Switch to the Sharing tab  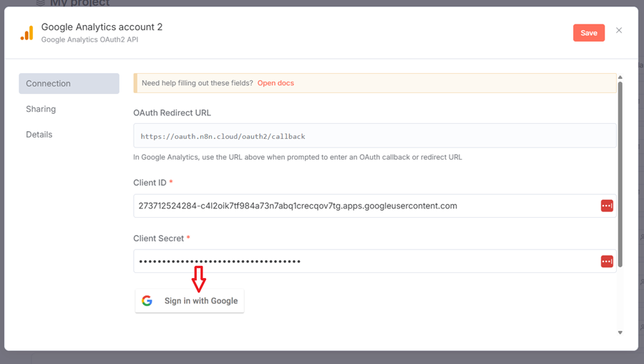[41, 109]
